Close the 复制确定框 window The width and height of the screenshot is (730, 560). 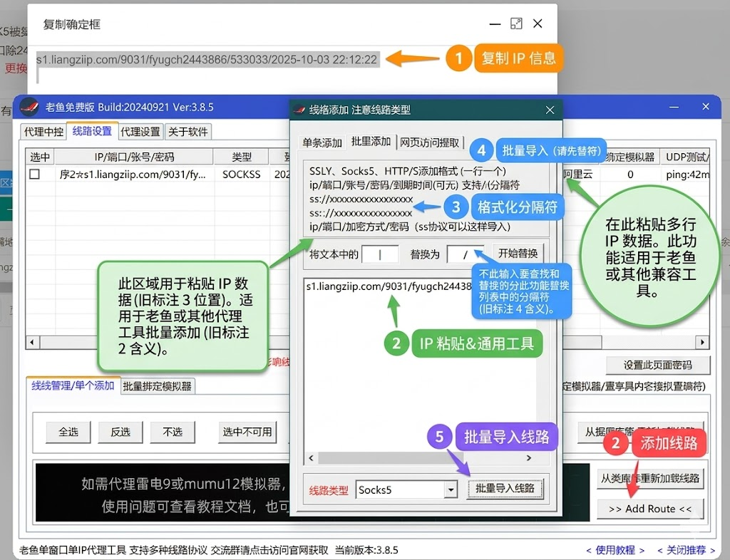coord(538,24)
